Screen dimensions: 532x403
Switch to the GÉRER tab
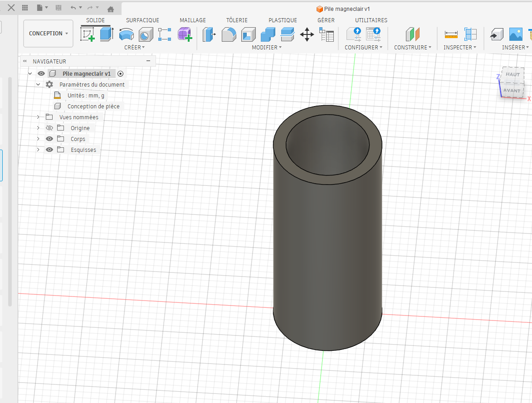tap(326, 20)
